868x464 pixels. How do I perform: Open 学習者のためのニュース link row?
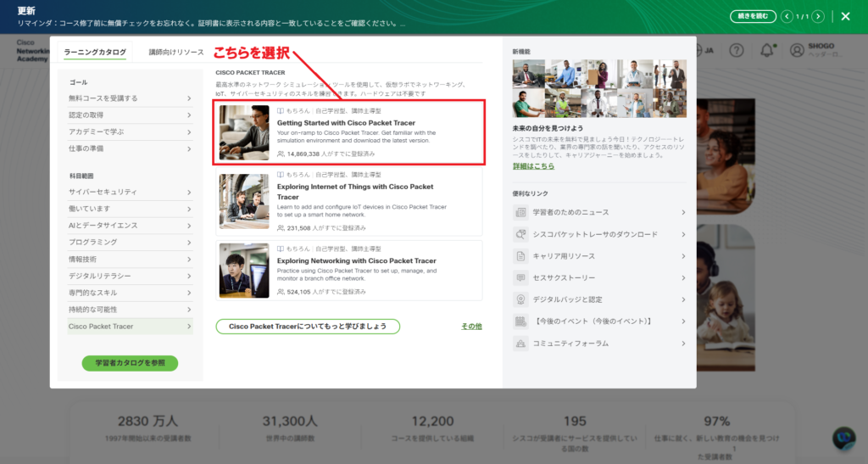pyautogui.click(x=599, y=212)
